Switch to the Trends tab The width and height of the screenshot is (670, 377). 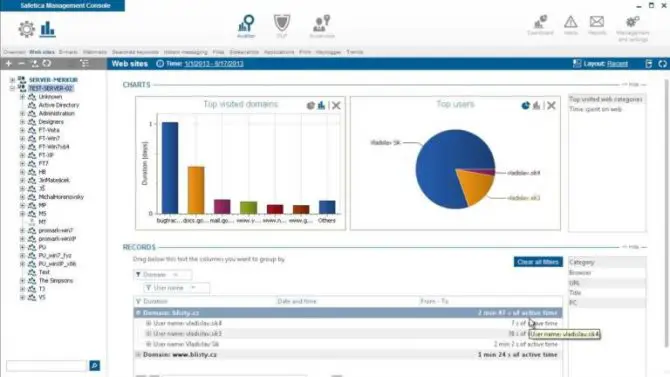[x=355, y=52]
